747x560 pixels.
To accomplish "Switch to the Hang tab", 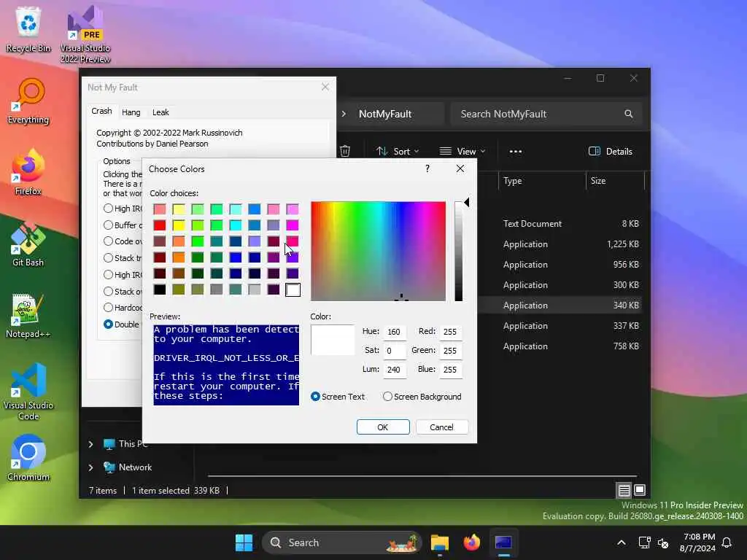I will 131,112.
